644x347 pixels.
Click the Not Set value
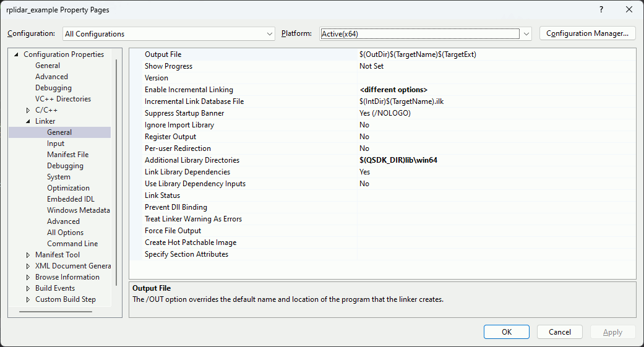[371, 66]
